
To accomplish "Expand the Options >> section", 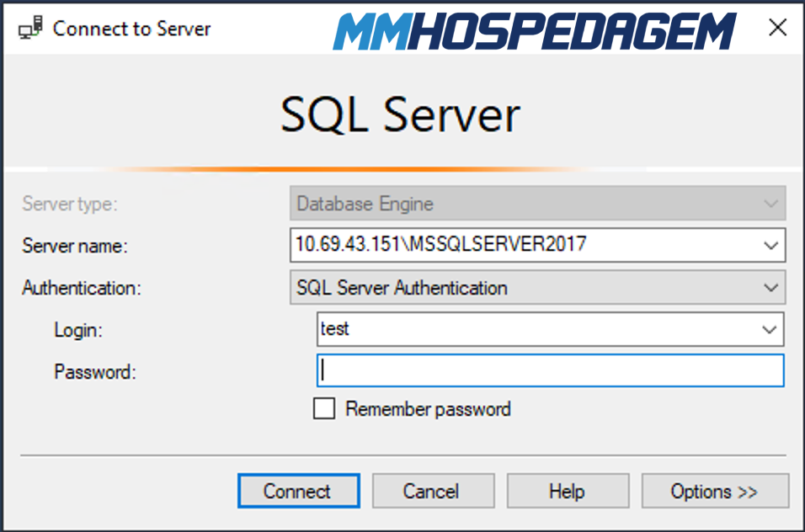I will tap(715, 491).
